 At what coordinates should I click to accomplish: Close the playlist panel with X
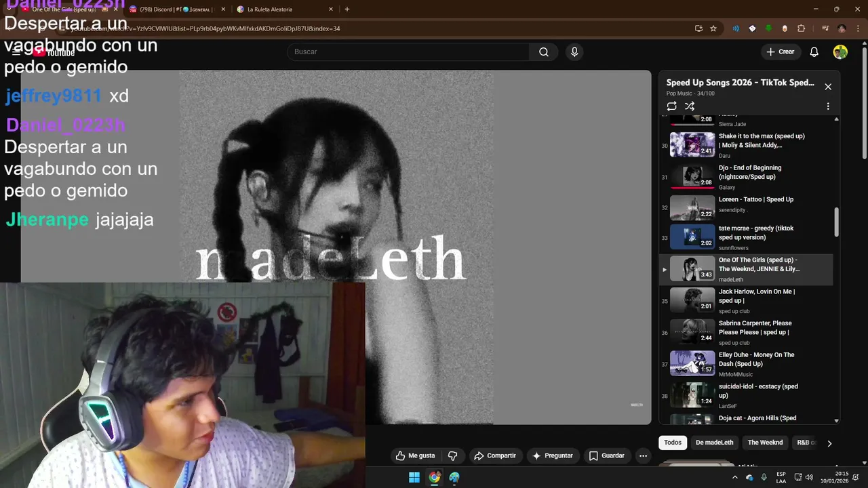pos(828,87)
